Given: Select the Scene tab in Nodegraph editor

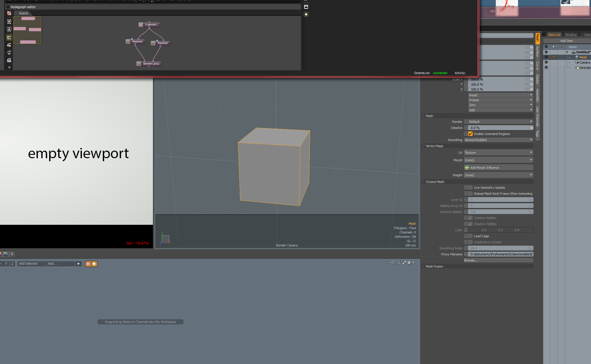Looking at the screenshot, I should [x=23, y=13].
